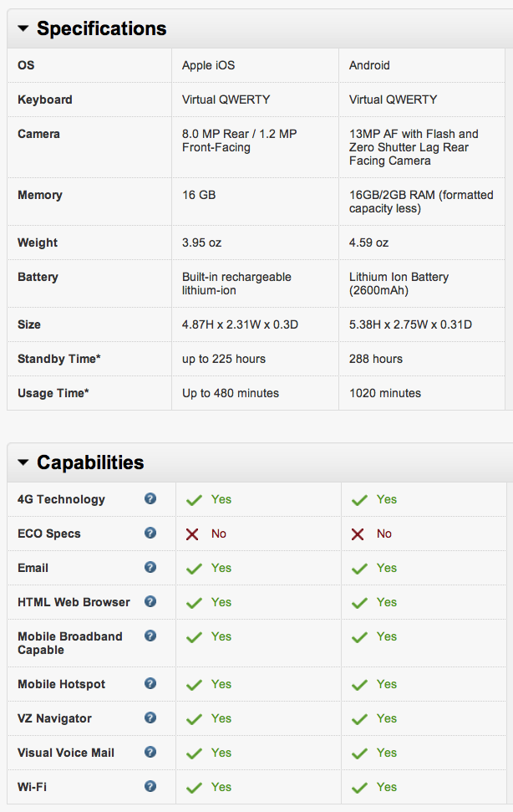Viewport: 513px width, 812px height.
Task: Click the Specifications section header title
Action: click(101, 28)
